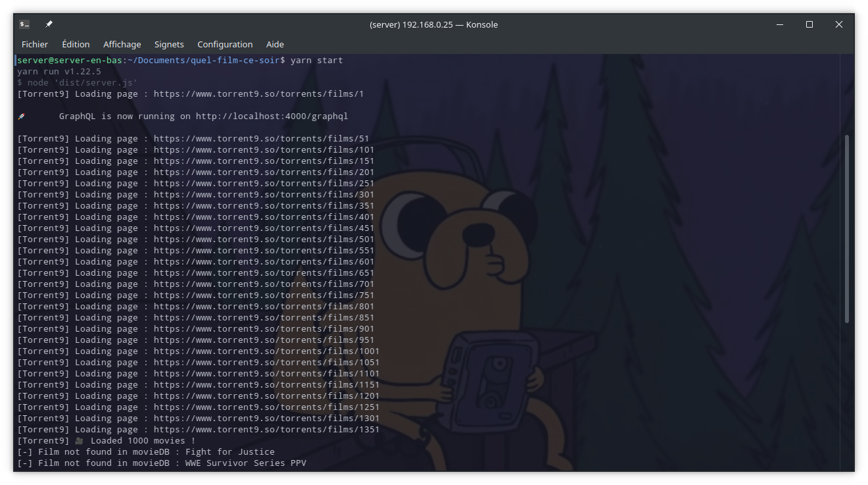Click the torrents/films/1351 URL

[x=266, y=429]
